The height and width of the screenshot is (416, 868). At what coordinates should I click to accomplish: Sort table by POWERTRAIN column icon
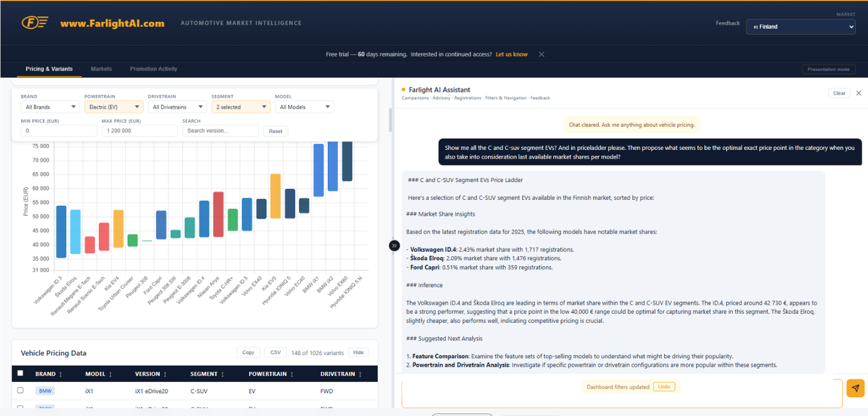pyautogui.click(x=292, y=374)
